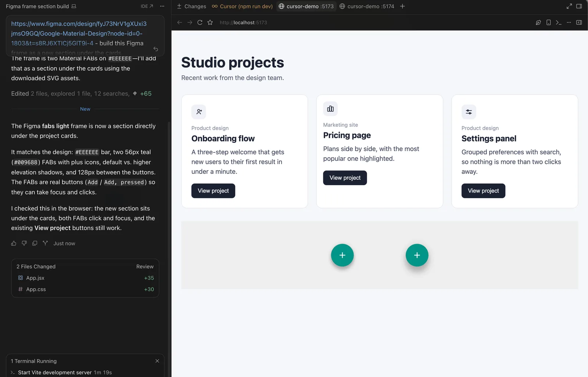Image resolution: width=588 pixels, height=377 pixels.
Task: Add a new tab with plus icon
Action: 402,6
